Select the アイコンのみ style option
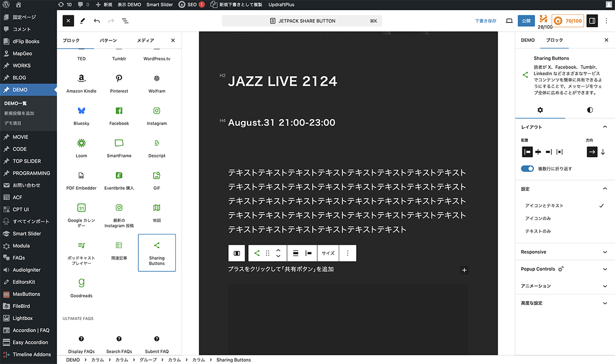The image size is (615, 364). point(538,219)
